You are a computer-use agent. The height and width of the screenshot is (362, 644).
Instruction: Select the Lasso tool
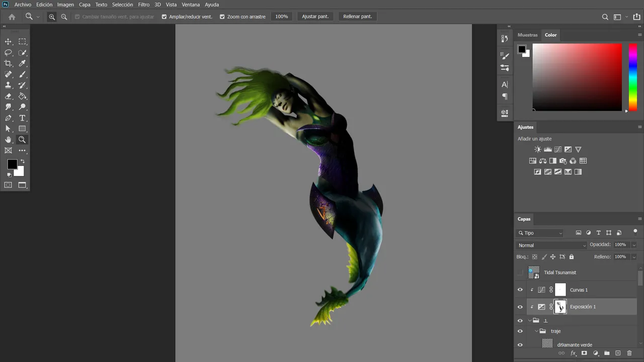pyautogui.click(x=8, y=53)
